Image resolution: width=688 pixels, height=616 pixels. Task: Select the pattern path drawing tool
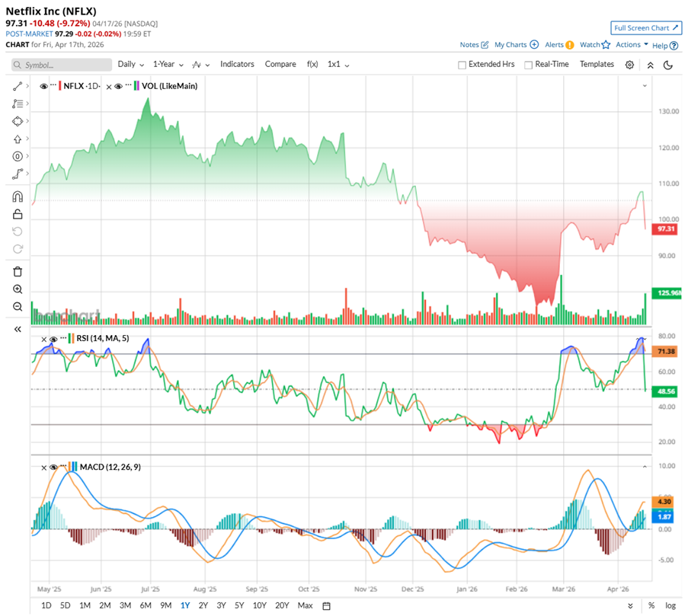tap(18, 174)
